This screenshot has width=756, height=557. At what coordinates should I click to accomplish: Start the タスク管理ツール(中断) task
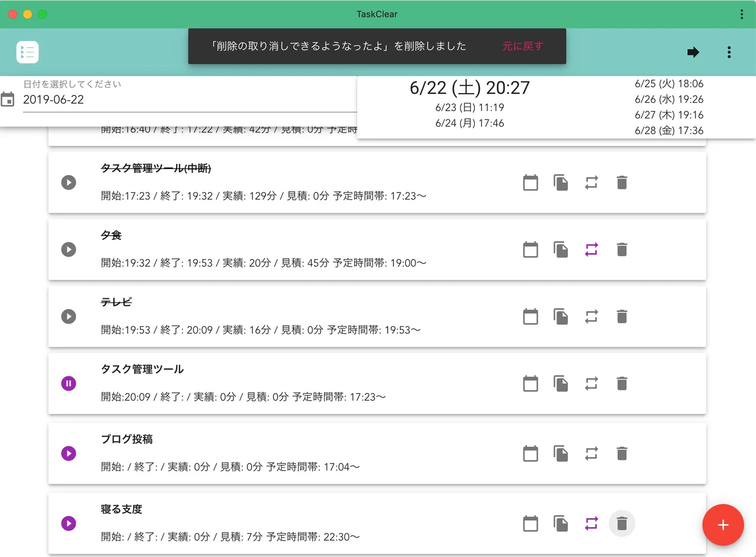click(x=69, y=183)
